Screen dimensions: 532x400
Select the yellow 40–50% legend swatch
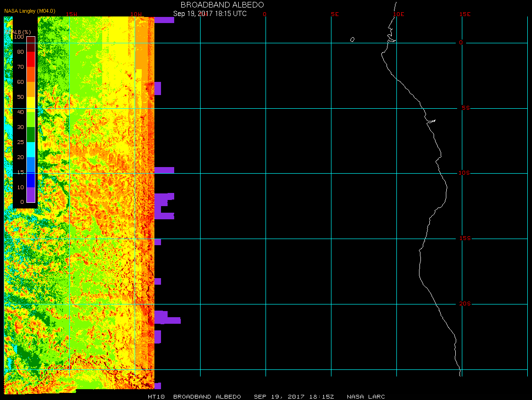point(31,104)
